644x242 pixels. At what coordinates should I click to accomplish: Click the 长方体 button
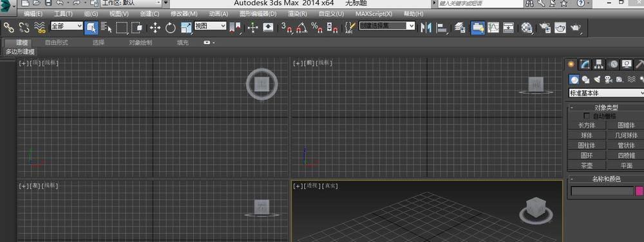click(x=587, y=125)
